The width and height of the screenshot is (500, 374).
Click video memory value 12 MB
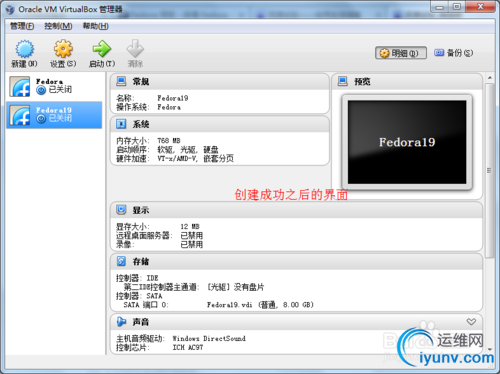pyautogui.click(x=190, y=227)
